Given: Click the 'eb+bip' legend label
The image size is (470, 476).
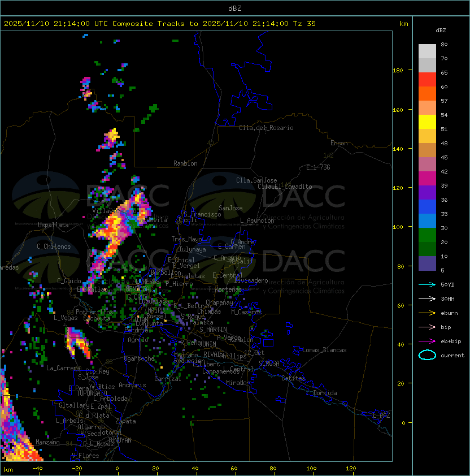Looking at the screenshot, I should (x=451, y=341).
